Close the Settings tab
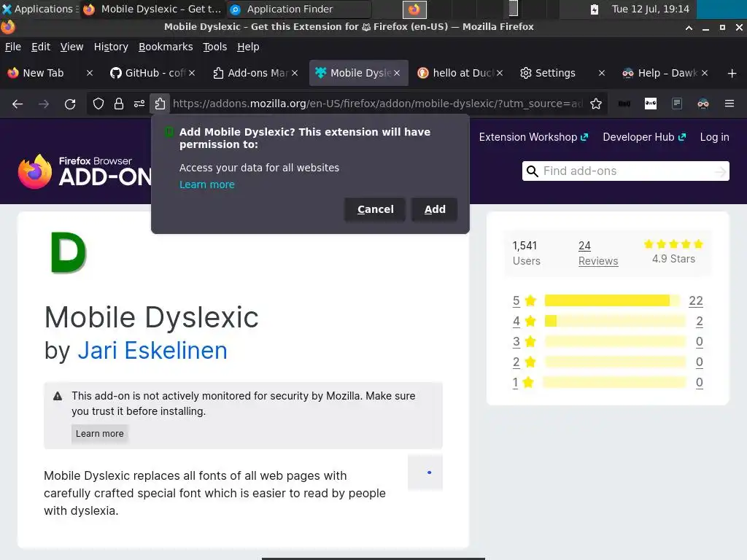The width and height of the screenshot is (747, 560). coord(602,73)
